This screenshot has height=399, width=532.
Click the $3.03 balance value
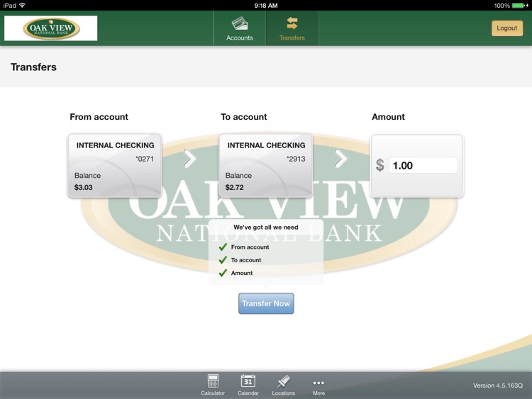83,187
